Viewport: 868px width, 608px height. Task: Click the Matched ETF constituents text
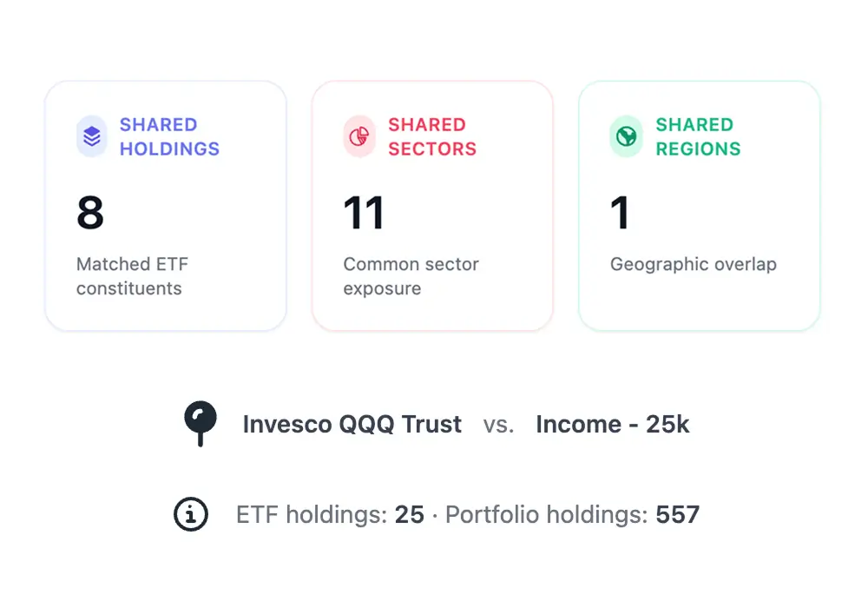[132, 276]
